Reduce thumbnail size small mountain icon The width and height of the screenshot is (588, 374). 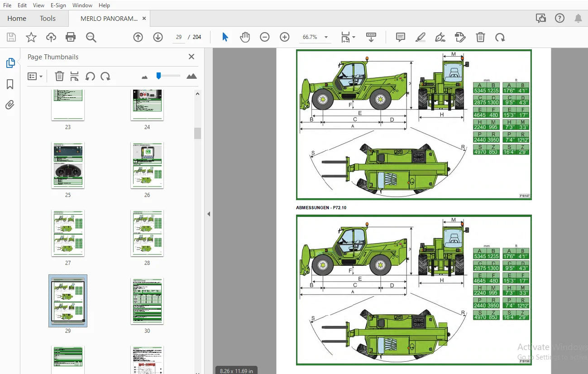pos(145,77)
